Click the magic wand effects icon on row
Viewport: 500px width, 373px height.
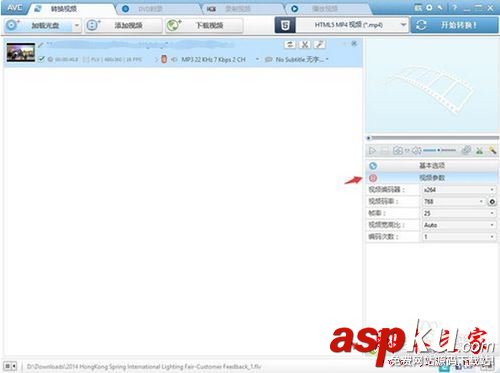point(319,44)
